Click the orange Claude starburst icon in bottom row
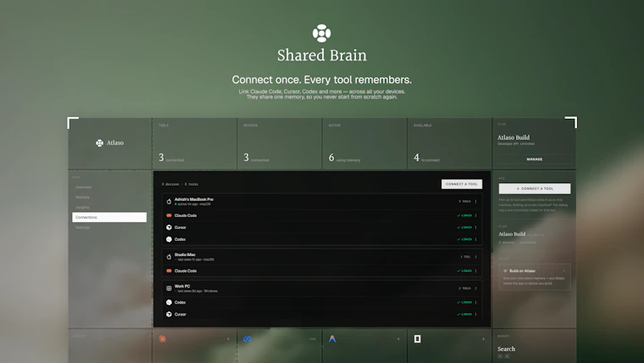644x363 pixels. point(163,338)
